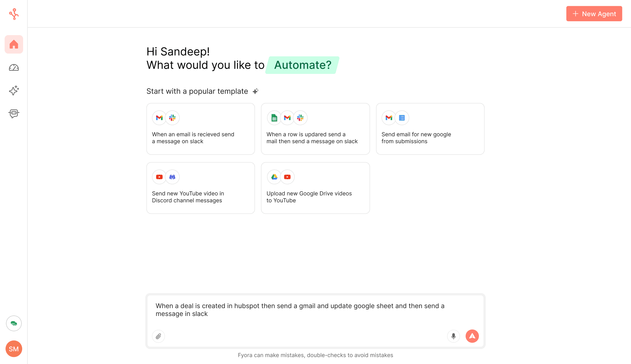Send the typed automation prompt
Image resolution: width=631 pixels, height=364 pixels.
click(x=472, y=336)
